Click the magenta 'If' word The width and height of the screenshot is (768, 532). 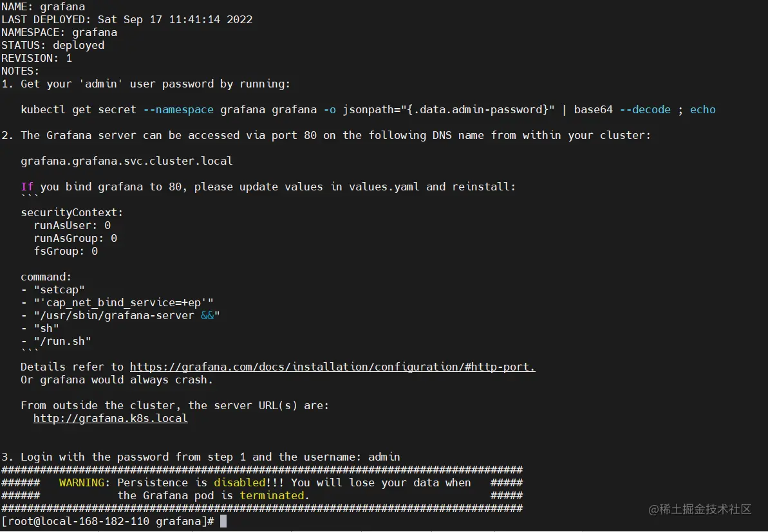[27, 187]
